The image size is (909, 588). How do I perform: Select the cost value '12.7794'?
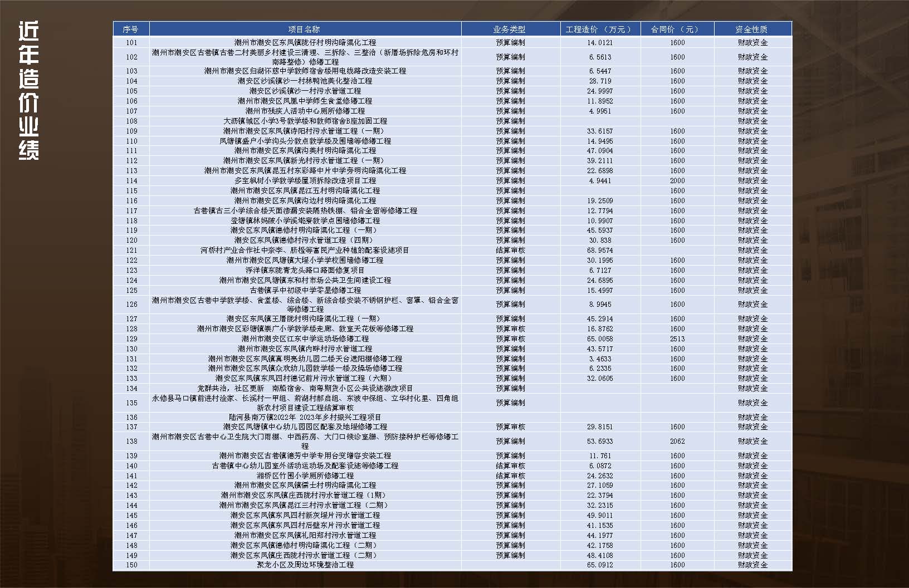point(600,210)
